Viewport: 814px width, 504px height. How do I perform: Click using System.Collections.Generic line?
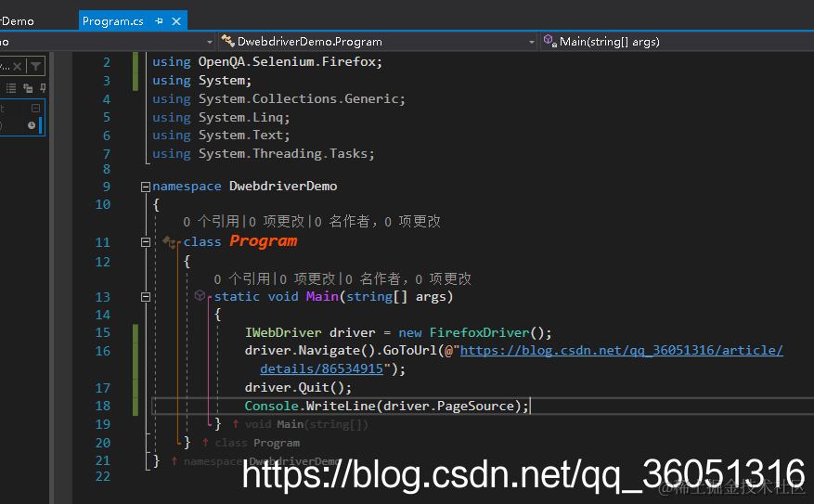278,98
